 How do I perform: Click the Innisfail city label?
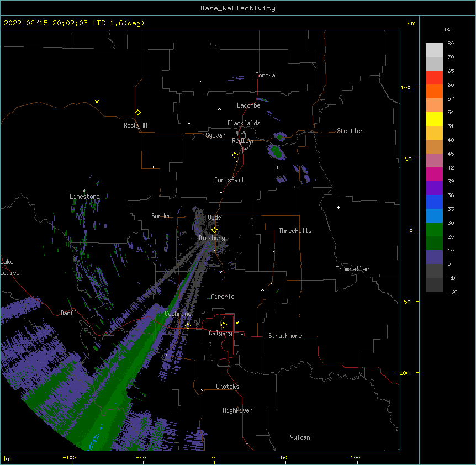229,180
